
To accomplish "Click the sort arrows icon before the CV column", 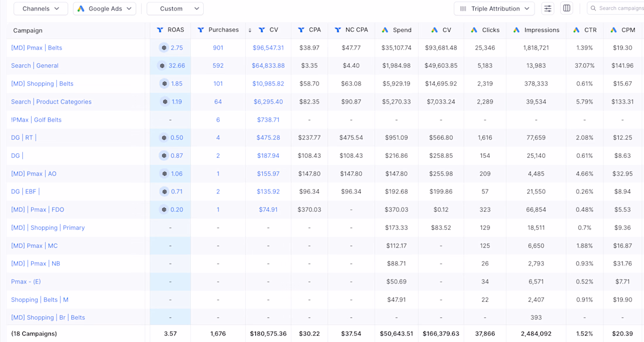I will tap(250, 30).
